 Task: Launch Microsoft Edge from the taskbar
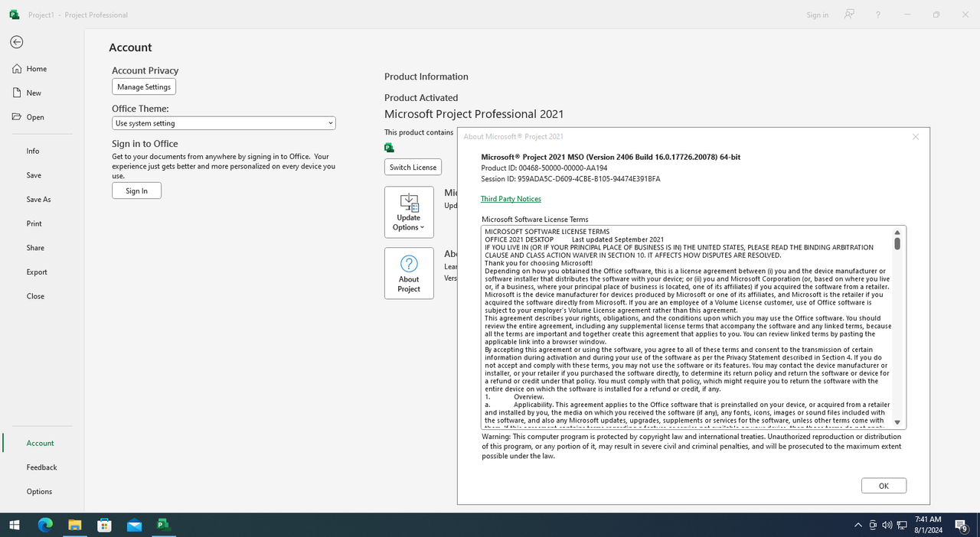(x=45, y=525)
